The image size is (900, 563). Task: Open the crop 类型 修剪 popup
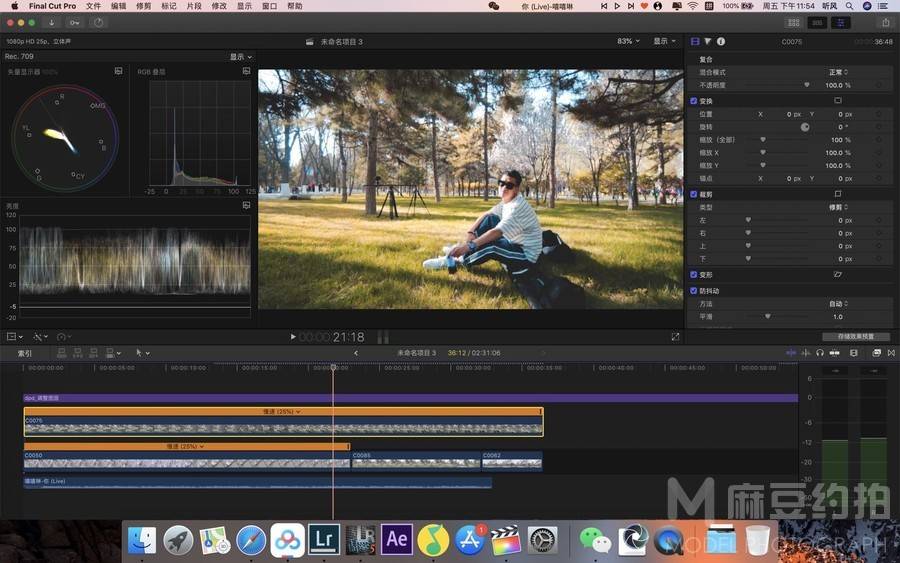838,207
